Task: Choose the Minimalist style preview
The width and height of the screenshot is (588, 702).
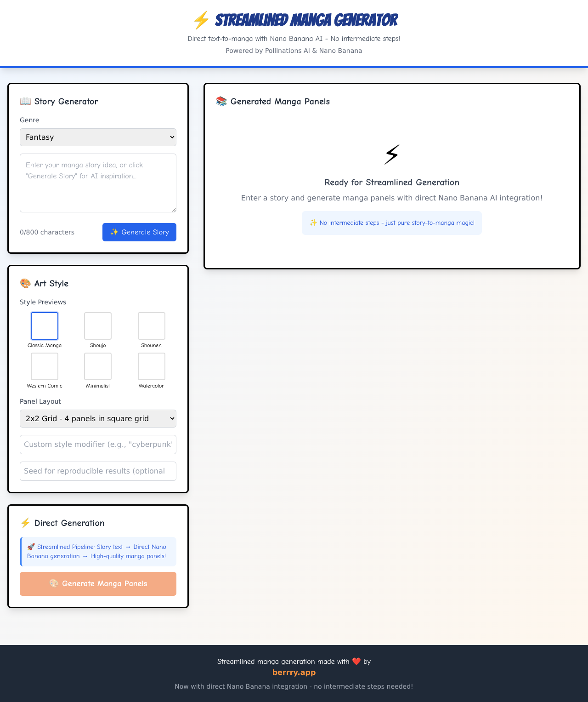Action: 98,366
